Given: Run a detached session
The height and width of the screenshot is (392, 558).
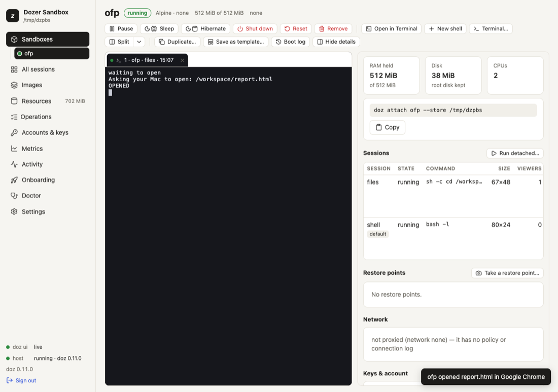Looking at the screenshot, I should point(515,153).
